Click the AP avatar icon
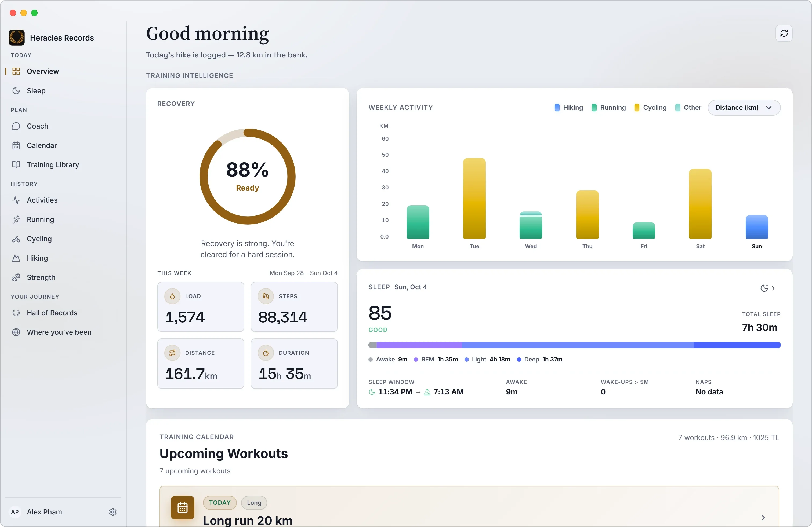The image size is (812, 527). (x=15, y=512)
